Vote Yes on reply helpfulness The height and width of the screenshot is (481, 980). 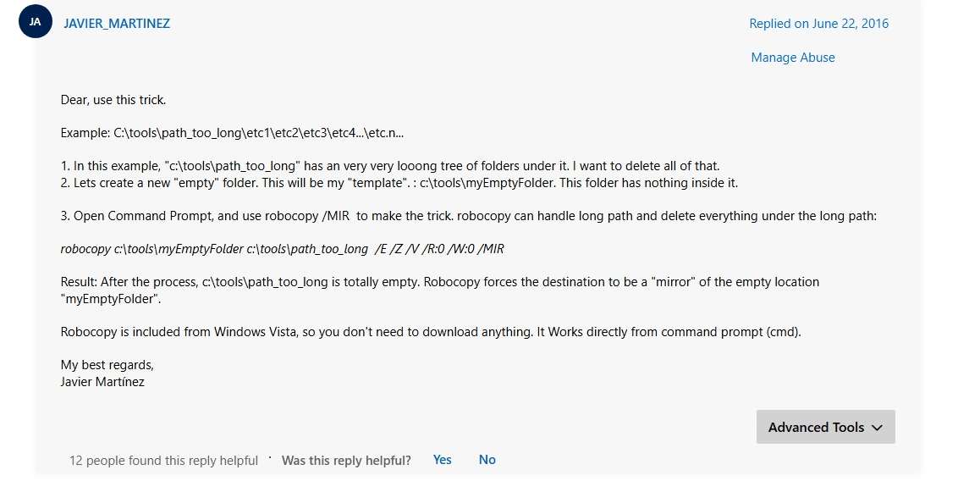pyautogui.click(x=442, y=460)
